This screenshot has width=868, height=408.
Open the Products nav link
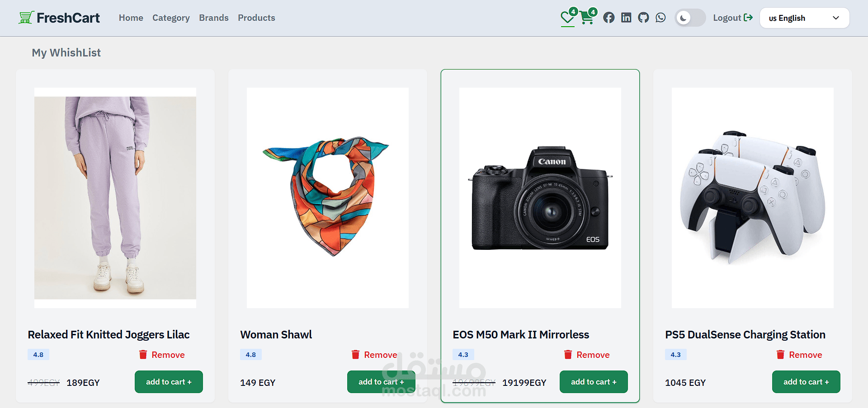(256, 18)
